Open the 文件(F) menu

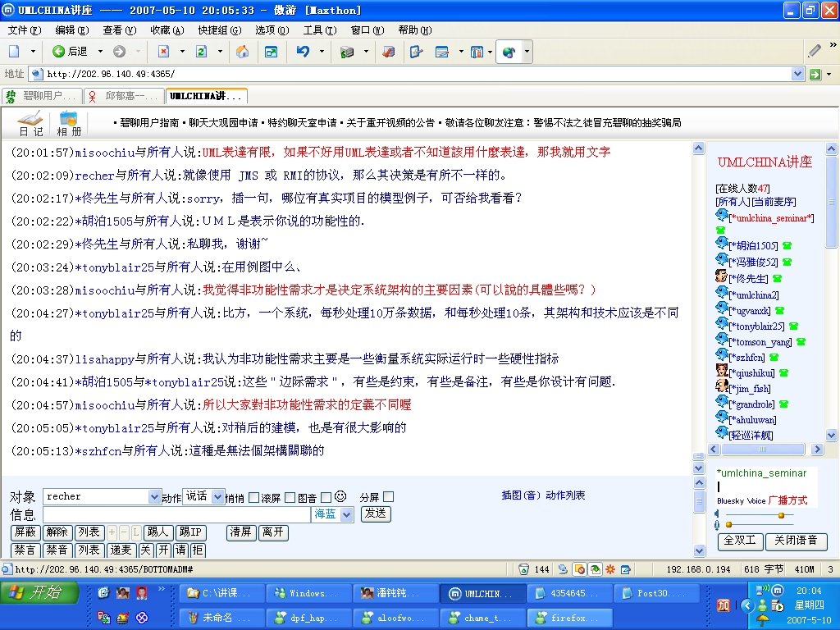24,30
